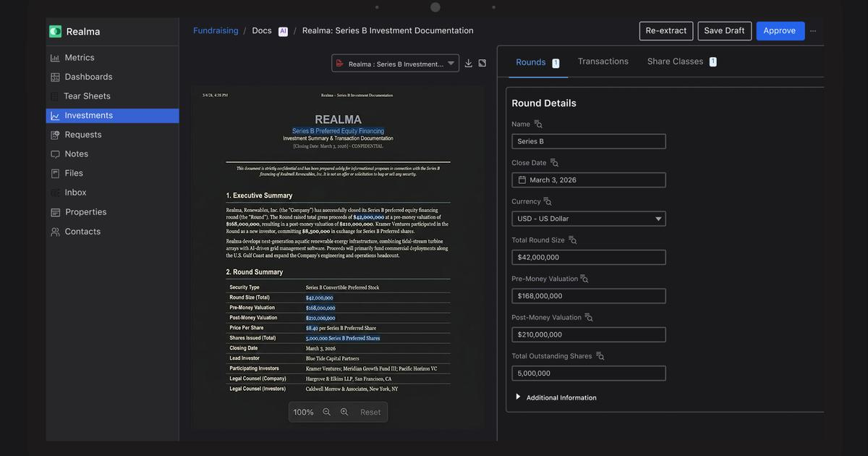Open the Close Date picker field
The width and height of the screenshot is (868, 456).
point(589,180)
